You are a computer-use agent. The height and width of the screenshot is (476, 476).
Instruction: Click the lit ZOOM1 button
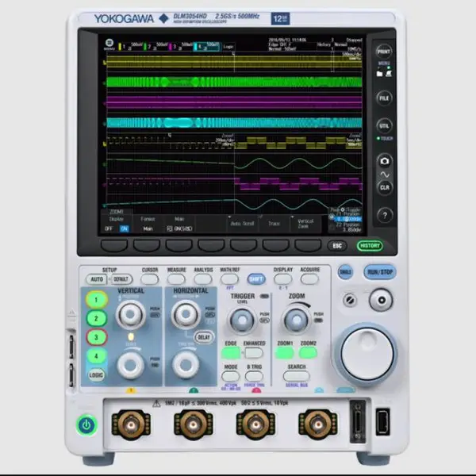point(285,353)
